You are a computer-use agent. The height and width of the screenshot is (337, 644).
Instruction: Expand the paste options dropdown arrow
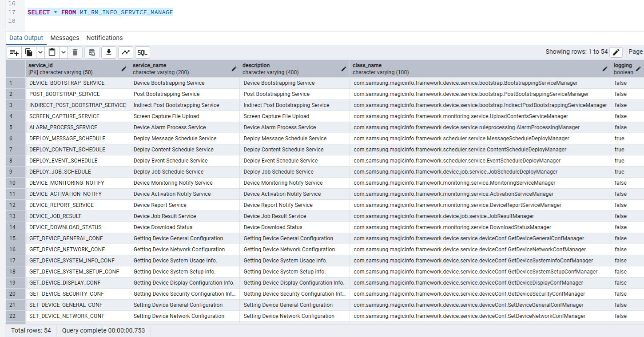[64, 52]
